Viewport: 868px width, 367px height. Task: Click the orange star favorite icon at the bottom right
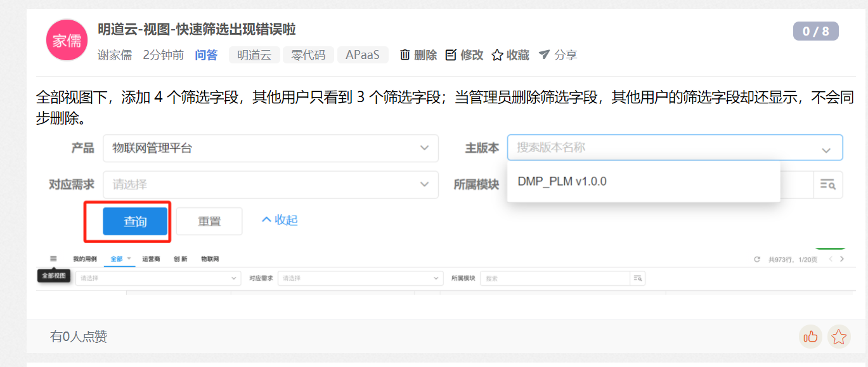click(x=839, y=337)
